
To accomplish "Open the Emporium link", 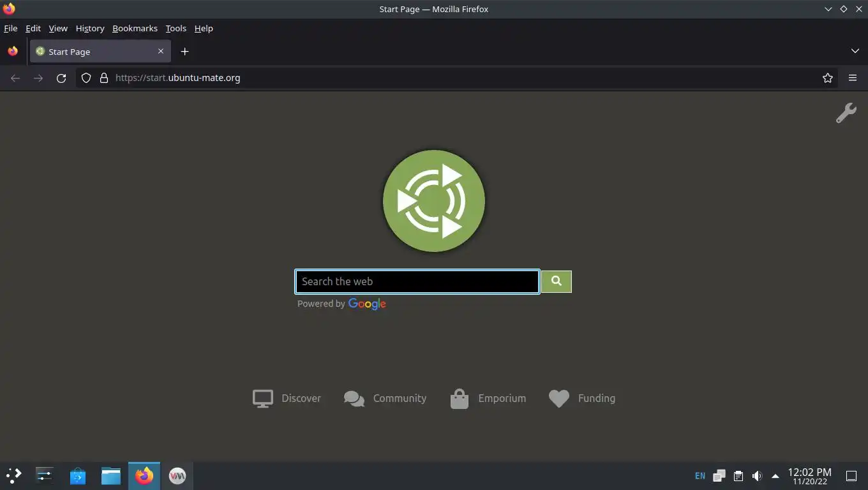I will click(488, 398).
